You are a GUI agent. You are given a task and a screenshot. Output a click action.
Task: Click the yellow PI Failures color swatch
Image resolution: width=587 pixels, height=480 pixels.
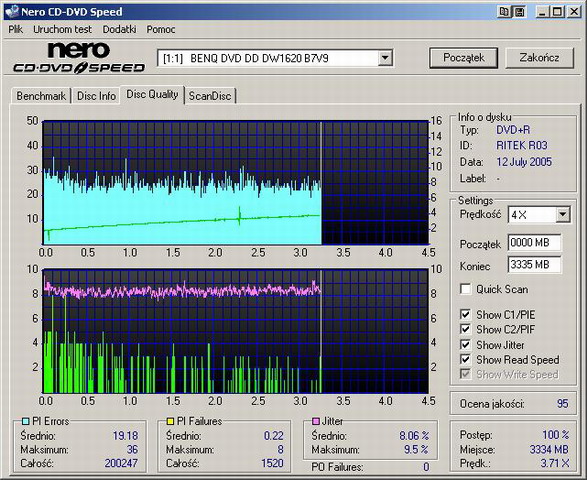(x=170, y=421)
